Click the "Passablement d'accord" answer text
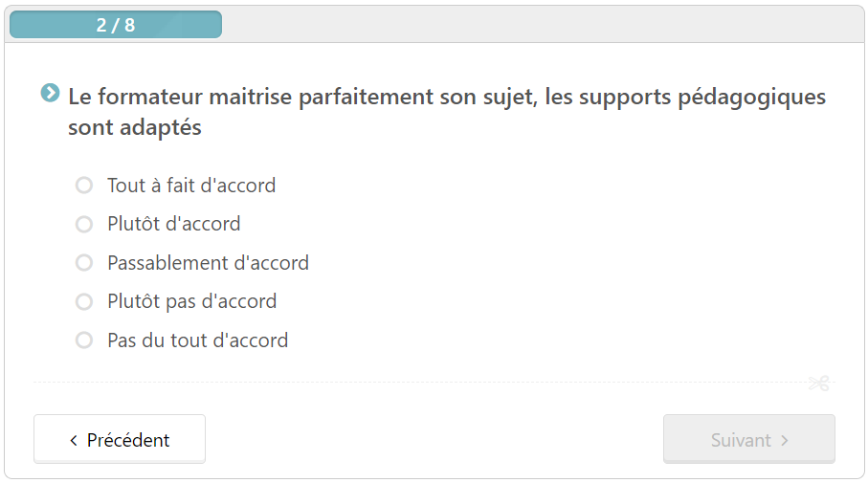This screenshot has height=483, width=868. pos(208,263)
